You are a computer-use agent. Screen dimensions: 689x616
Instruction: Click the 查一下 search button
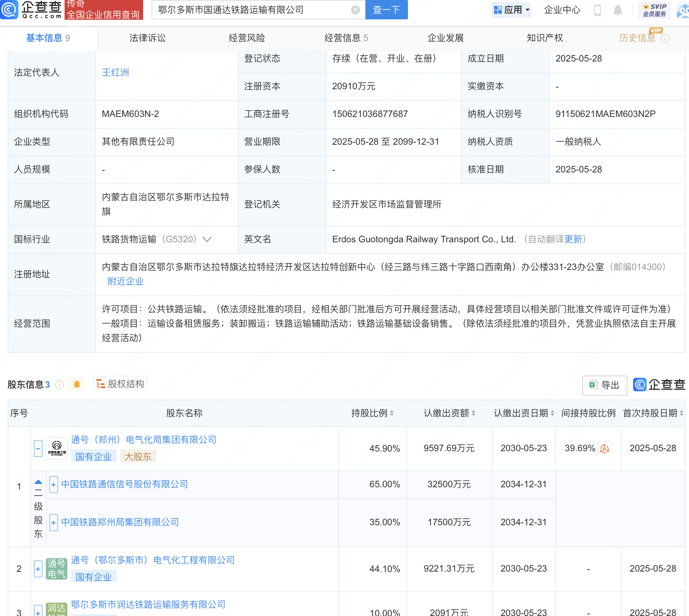click(x=386, y=10)
